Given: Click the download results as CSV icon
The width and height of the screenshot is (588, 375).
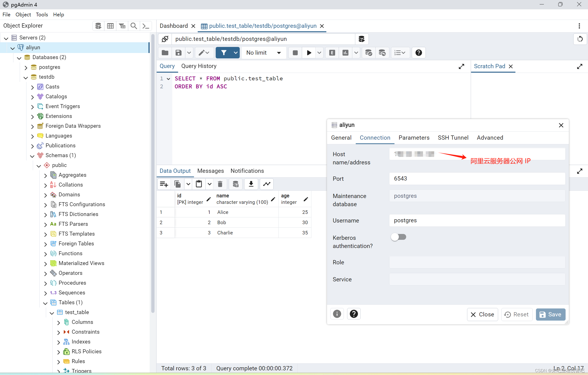Looking at the screenshot, I should 251,184.
